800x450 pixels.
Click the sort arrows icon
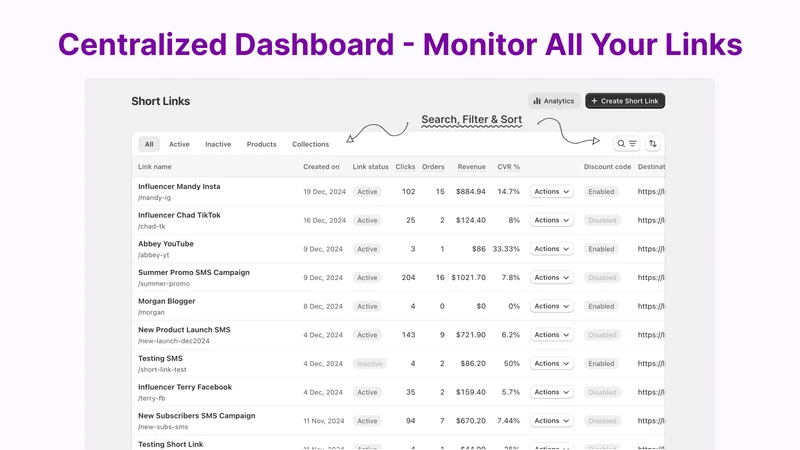coord(653,144)
